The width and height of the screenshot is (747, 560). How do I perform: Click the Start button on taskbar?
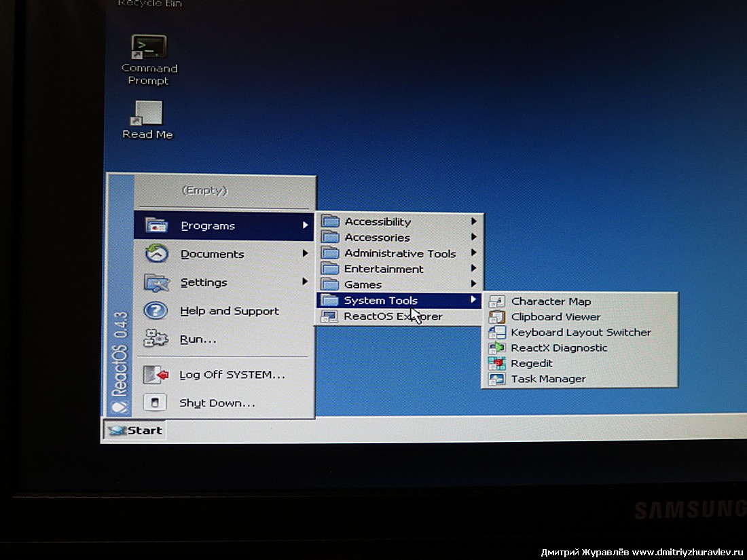pos(135,430)
